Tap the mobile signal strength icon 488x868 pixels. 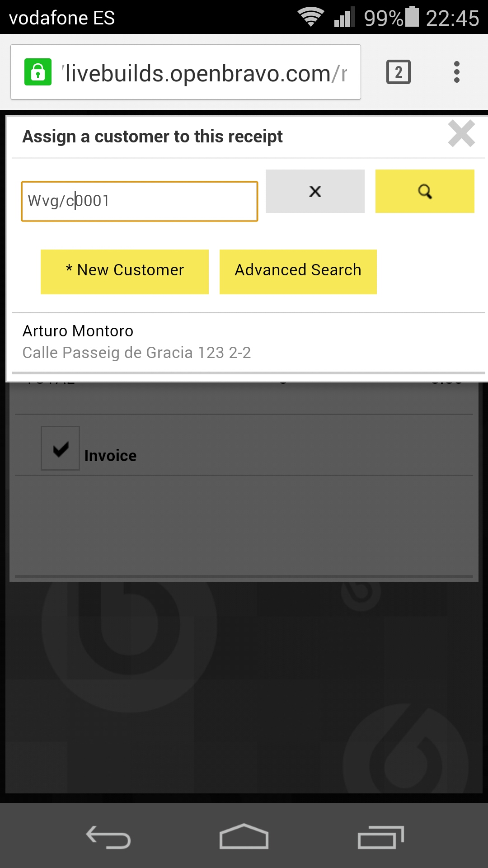[344, 18]
